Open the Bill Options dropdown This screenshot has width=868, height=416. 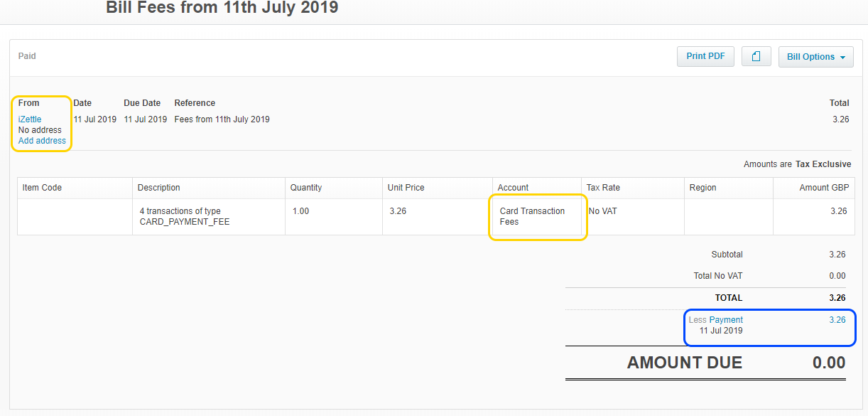point(815,57)
